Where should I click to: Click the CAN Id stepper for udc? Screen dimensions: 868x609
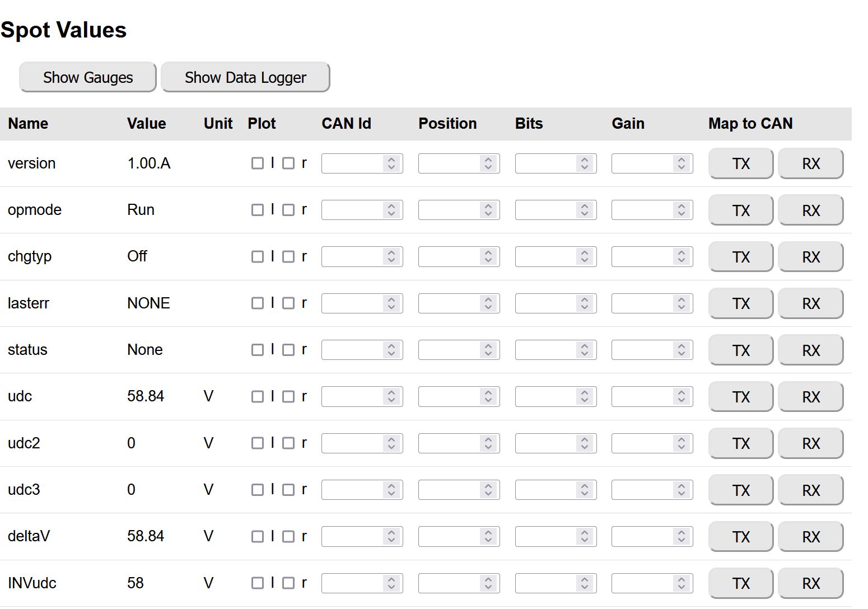point(391,397)
